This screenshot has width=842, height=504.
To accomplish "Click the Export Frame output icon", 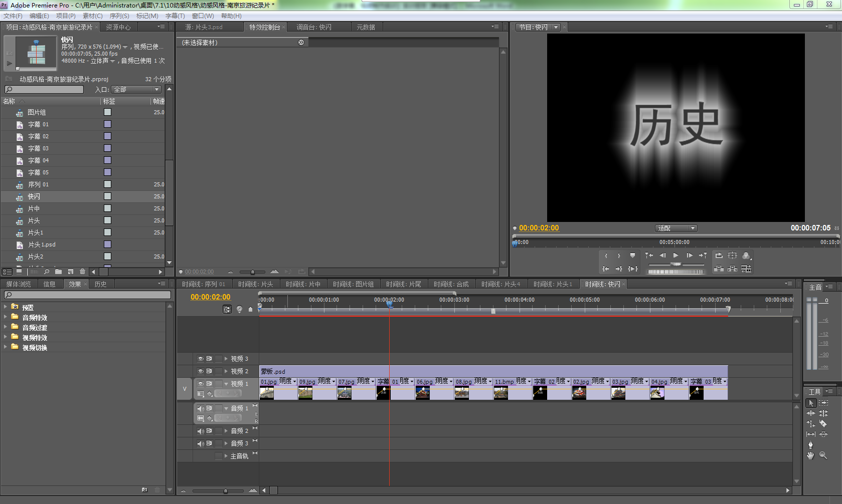I will tap(746, 256).
